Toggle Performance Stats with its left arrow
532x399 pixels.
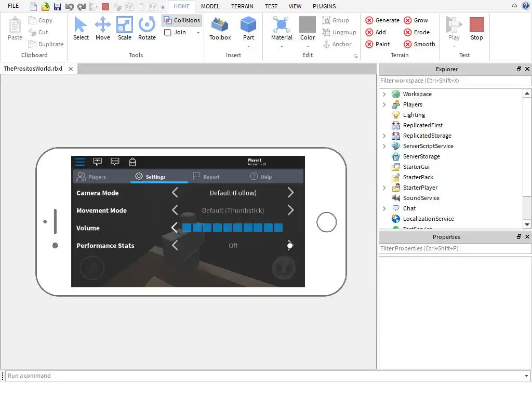coord(175,245)
